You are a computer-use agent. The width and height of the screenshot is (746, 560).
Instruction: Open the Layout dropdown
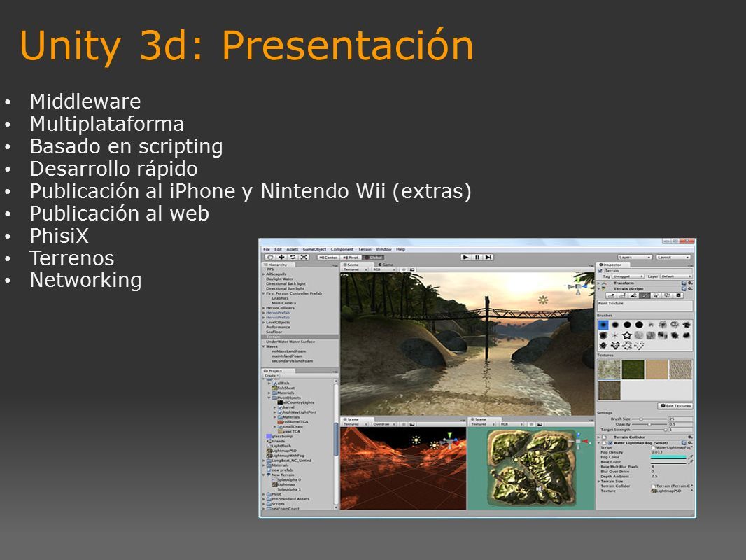[x=673, y=258]
